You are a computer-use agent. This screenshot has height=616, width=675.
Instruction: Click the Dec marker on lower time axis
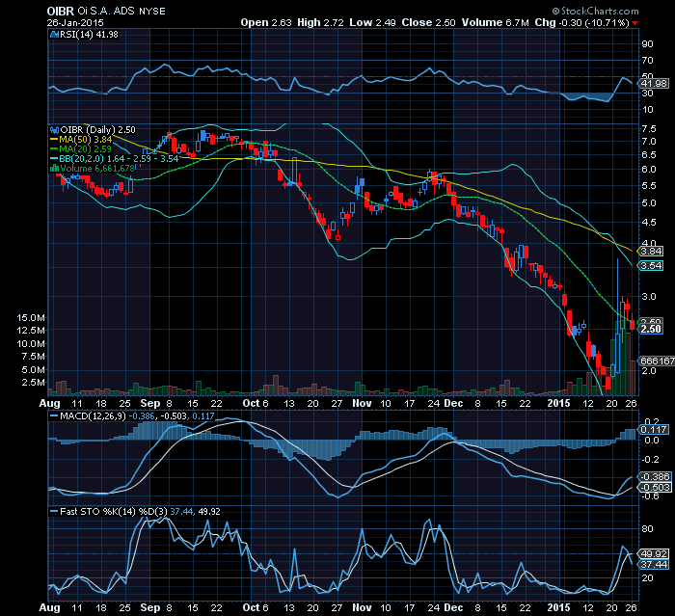453,607
